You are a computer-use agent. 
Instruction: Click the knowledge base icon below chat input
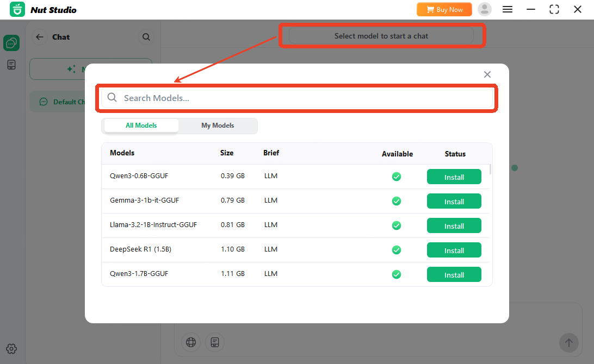[x=215, y=342]
